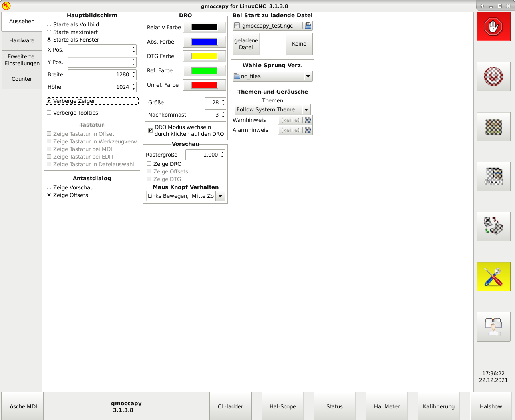The width and height of the screenshot is (515, 420).
Task: Select Starte als Vollbild radio option
Action: tap(49, 24)
